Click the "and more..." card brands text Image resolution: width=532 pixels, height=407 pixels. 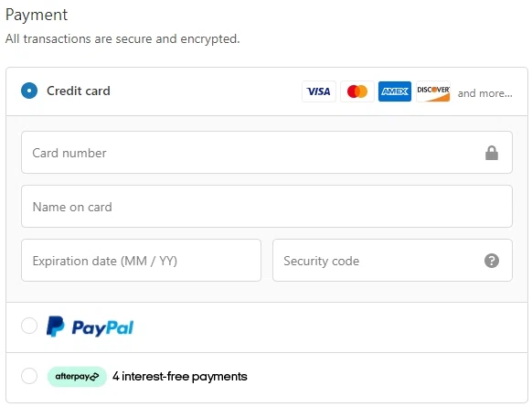point(484,93)
